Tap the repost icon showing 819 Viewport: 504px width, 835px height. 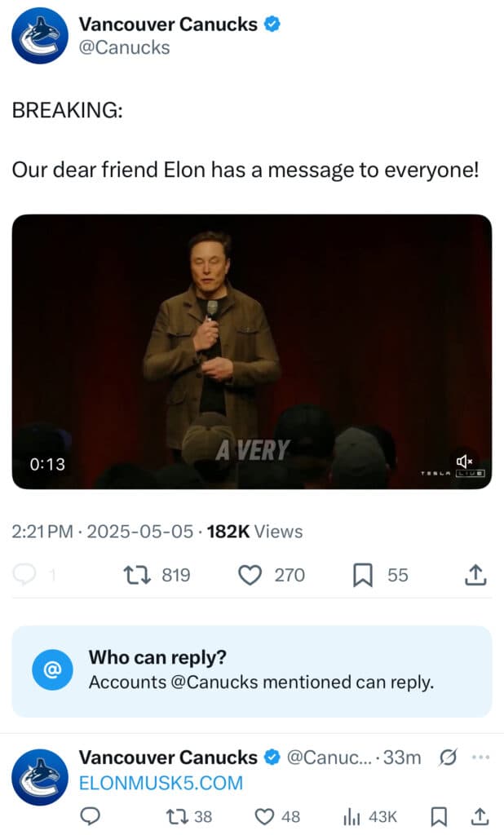pyautogui.click(x=133, y=575)
